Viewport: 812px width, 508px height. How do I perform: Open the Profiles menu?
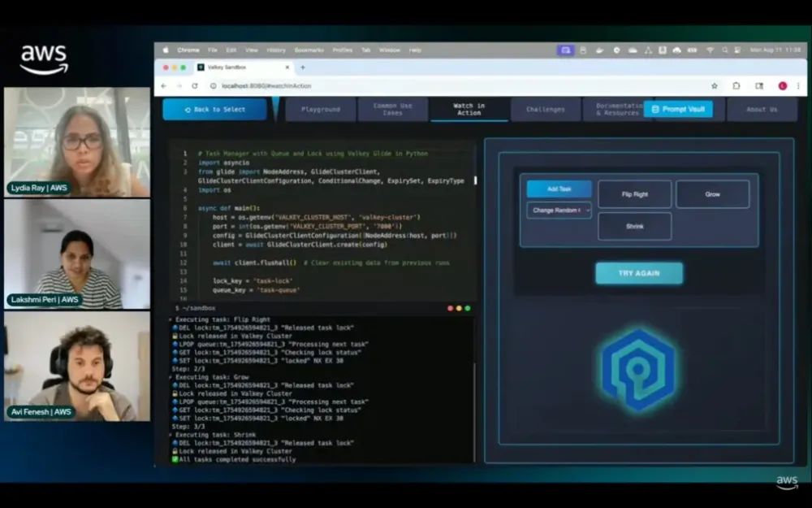pos(343,50)
